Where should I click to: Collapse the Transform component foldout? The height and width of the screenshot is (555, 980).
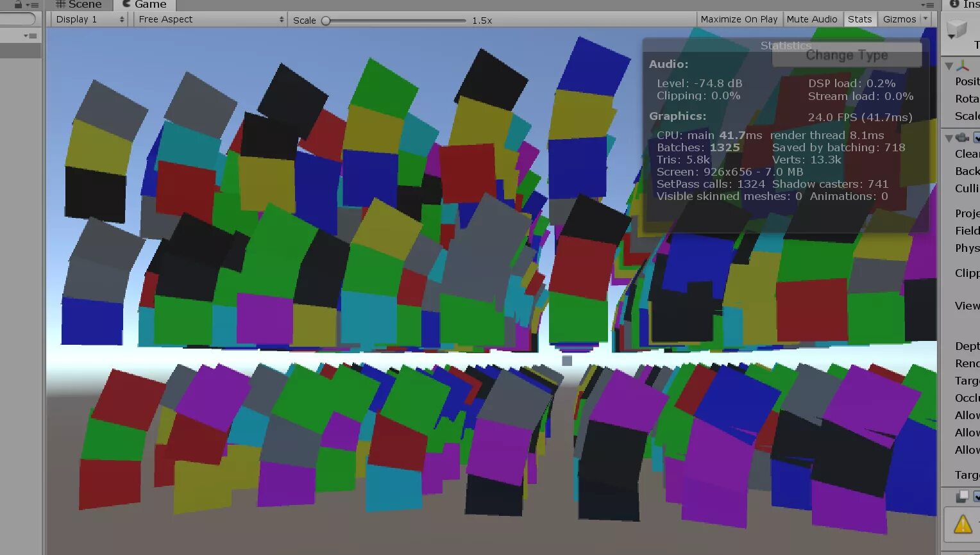(x=949, y=65)
